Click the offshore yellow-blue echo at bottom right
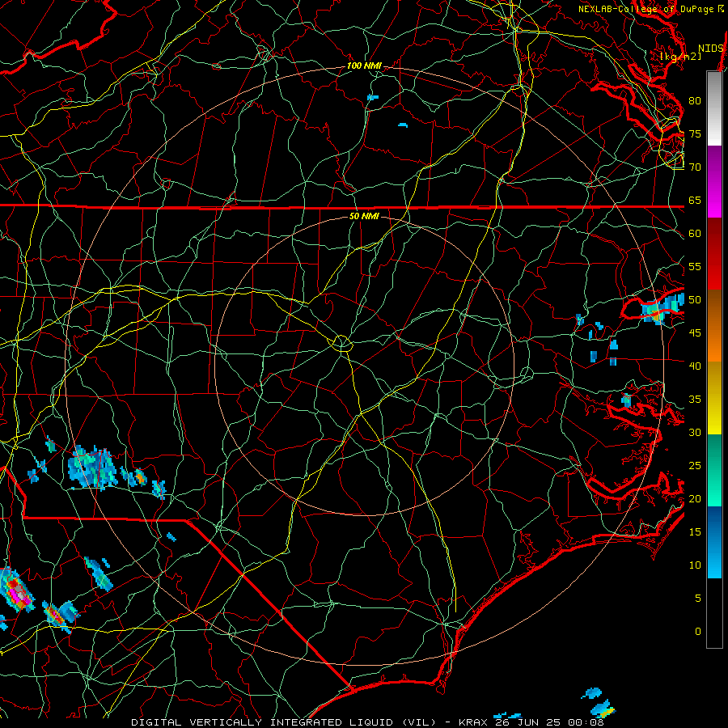This screenshot has height=728, width=728. click(604, 708)
